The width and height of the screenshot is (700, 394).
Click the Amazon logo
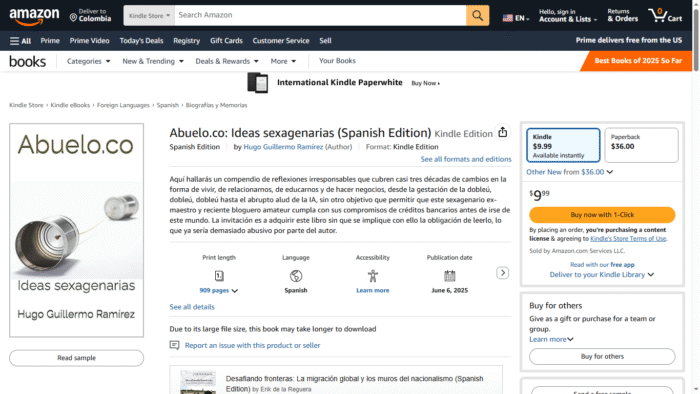34,17
